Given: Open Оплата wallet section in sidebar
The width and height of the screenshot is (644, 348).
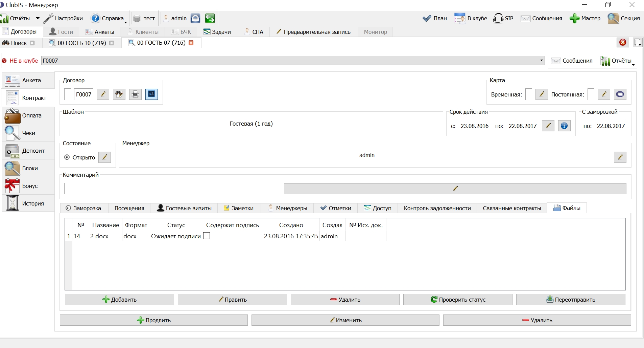Looking at the screenshot, I should point(28,115).
